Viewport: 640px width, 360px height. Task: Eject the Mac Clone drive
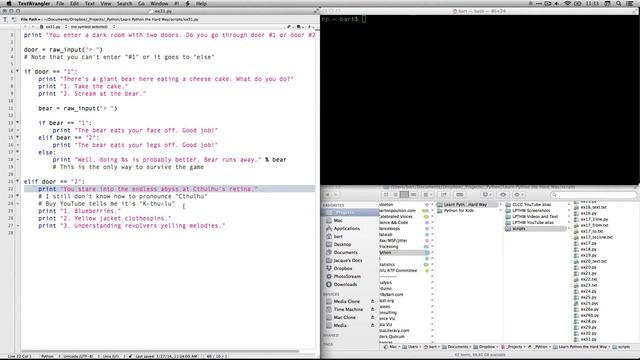click(x=372, y=317)
